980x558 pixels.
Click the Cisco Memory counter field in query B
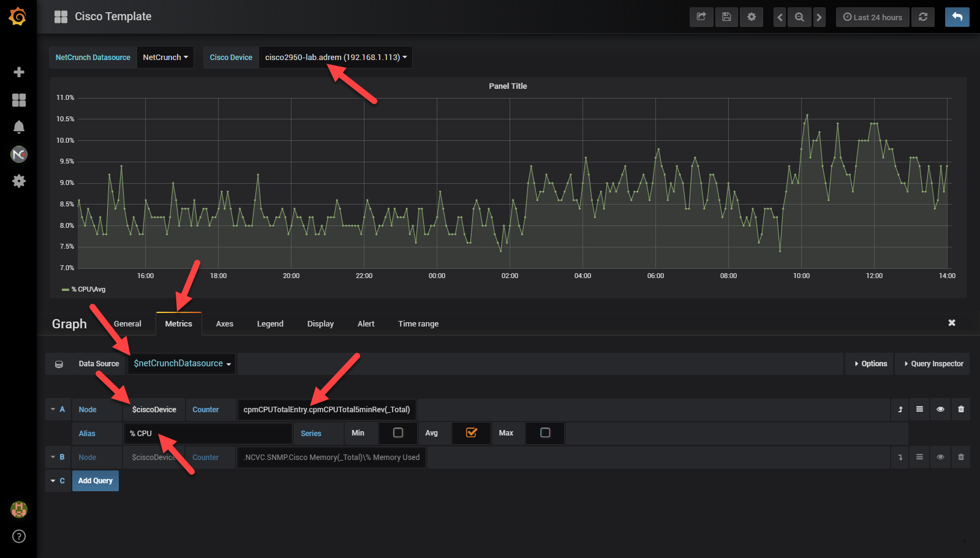pos(332,458)
